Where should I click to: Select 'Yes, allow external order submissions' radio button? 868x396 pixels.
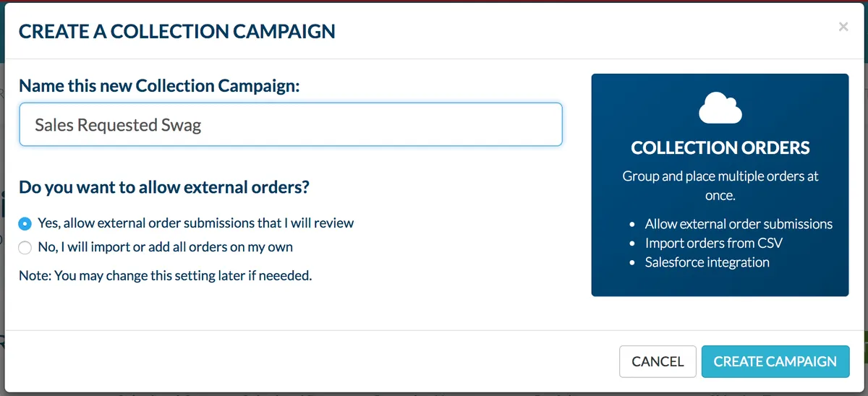(25, 223)
